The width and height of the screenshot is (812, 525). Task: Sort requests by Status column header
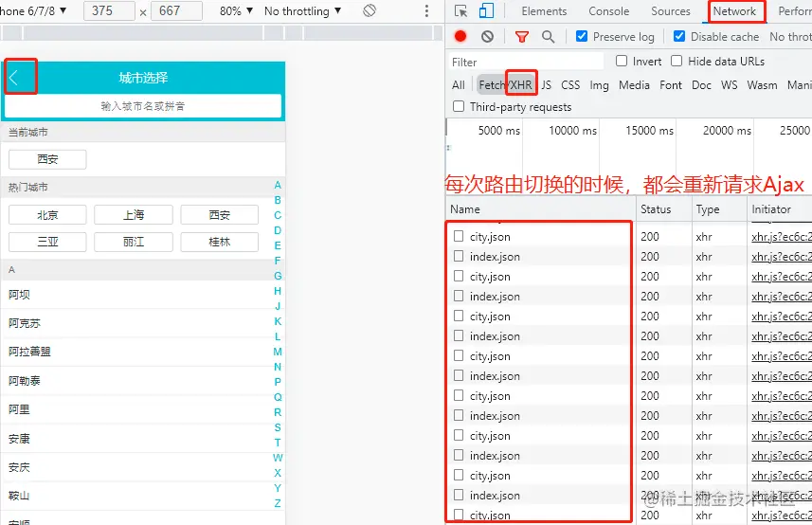pyautogui.click(x=664, y=209)
